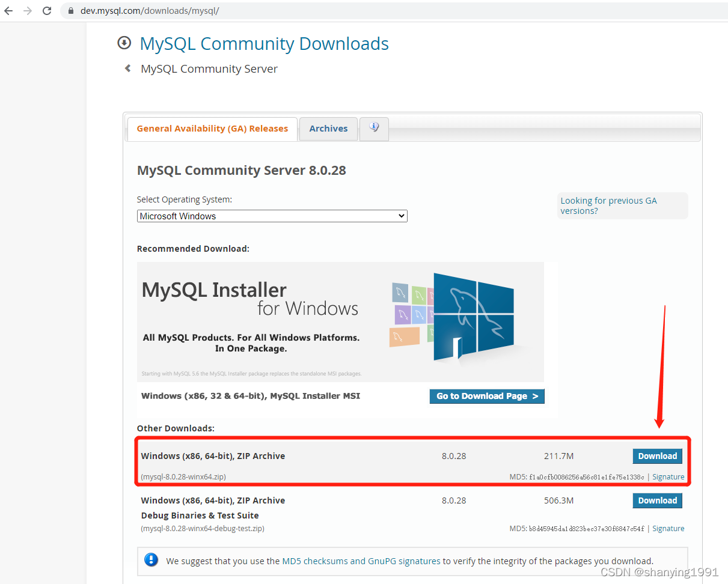The height and width of the screenshot is (584, 728).
Task: Open MD5 checksums and GnuPG signatures link
Action: coord(361,561)
